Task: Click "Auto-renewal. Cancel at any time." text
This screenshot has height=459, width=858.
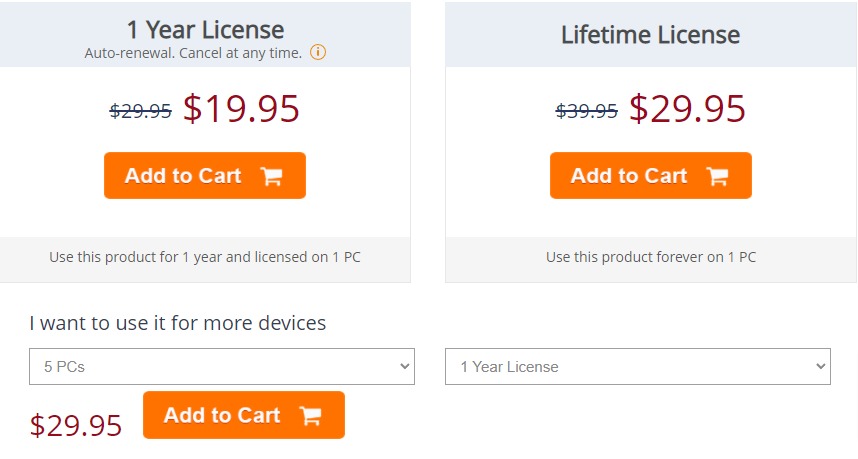Action: coord(193,53)
